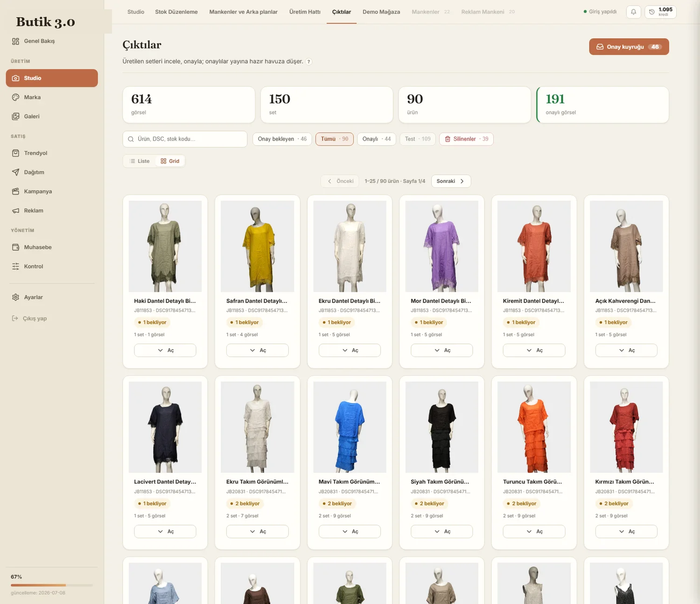Image resolution: width=700 pixels, height=604 pixels.
Task: Click the help question mark icon
Action: (308, 62)
